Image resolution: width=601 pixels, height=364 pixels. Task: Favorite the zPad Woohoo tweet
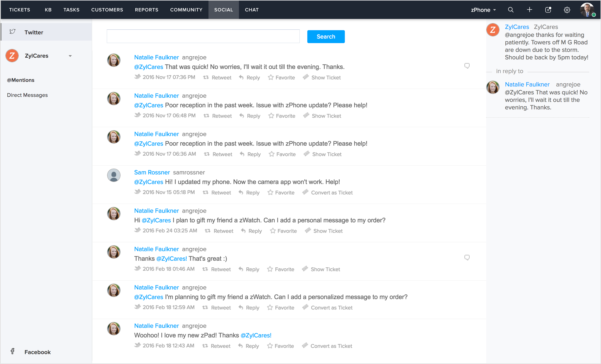pyautogui.click(x=280, y=346)
